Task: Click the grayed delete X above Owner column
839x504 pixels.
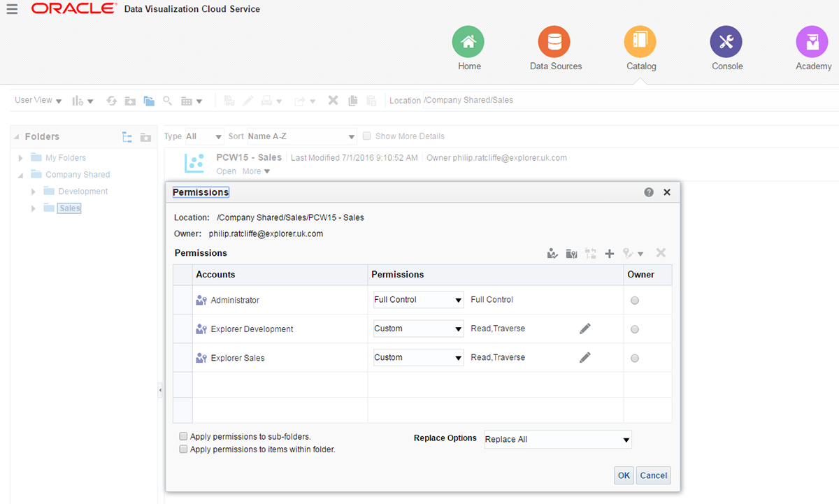Action: coord(661,253)
